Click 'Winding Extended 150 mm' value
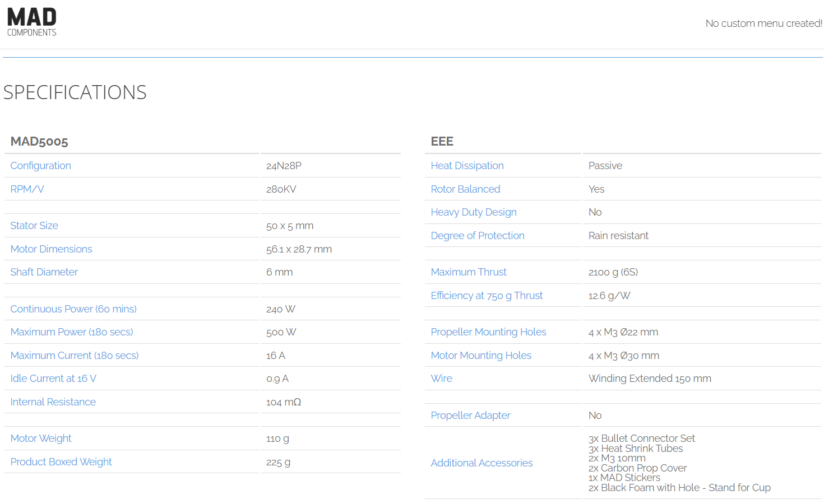Screen dimensions: 824x504 [650, 379]
